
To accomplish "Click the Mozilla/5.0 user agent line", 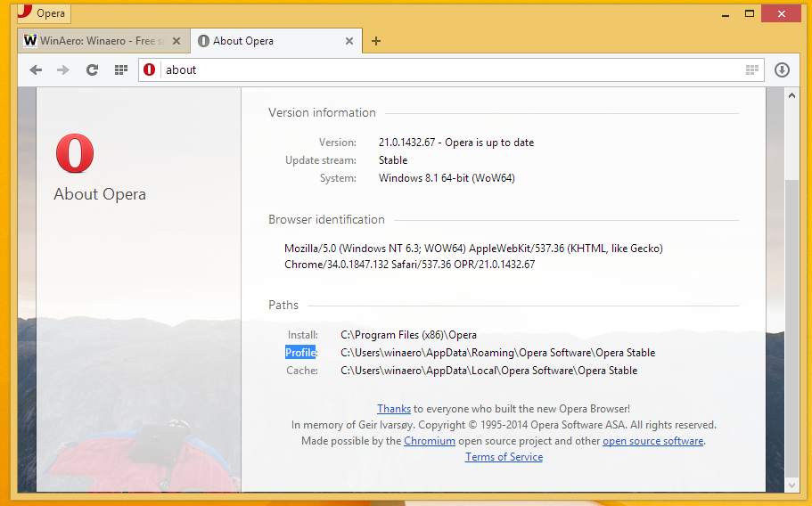I will click(x=473, y=249).
